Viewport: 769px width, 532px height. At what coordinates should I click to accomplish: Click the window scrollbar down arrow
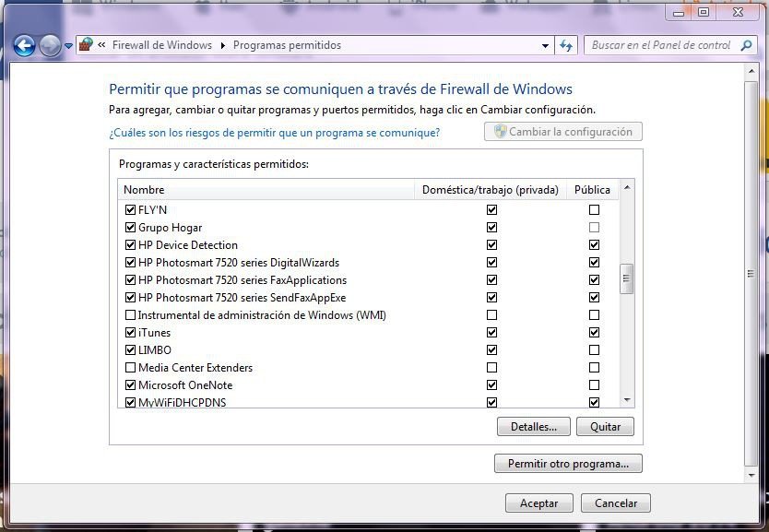[x=751, y=475]
